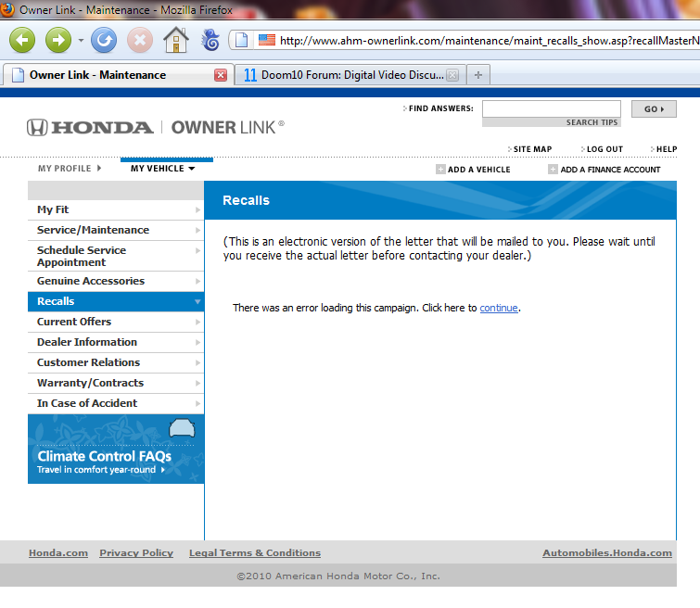The width and height of the screenshot is (700, 608).
Task: Click the Add a Vehicle link
Action: pos(478,170)
